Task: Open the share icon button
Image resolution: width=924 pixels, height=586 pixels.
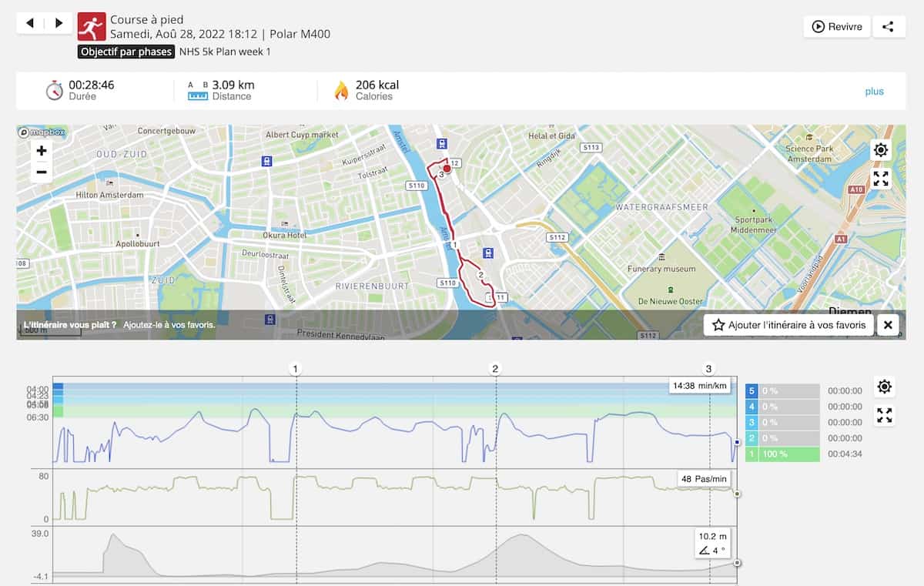Action: (888, 26)
